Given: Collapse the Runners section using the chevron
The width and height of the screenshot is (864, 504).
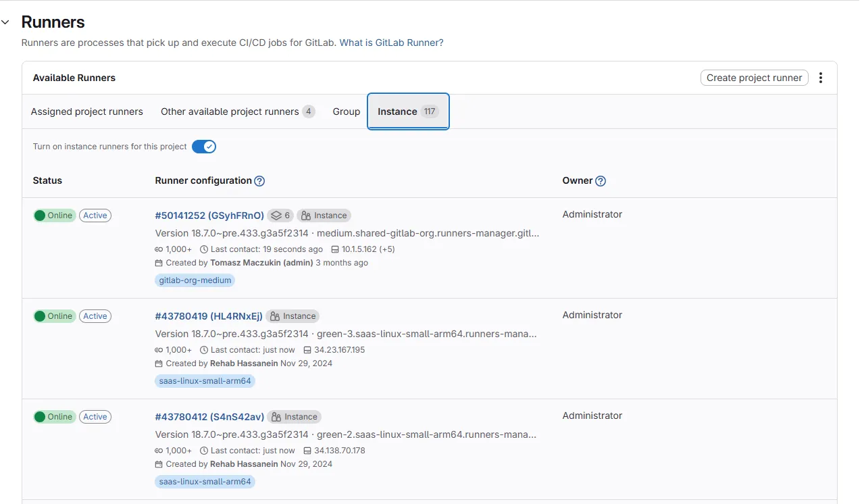Looking at the screenshot, I should point(6,22).
